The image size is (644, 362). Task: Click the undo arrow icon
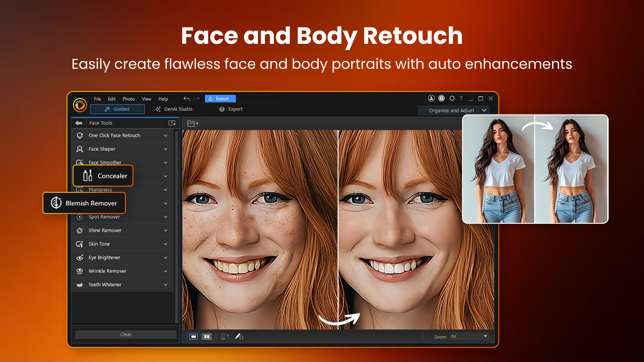pyautogui.click(x=187, y=99)
